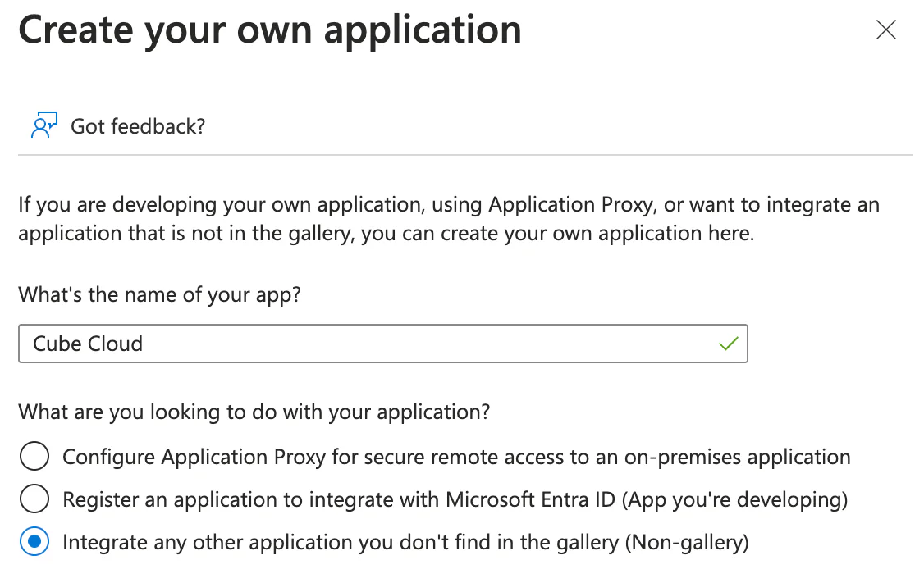Click the feedback person icon
The height and width of the screenshot is (574, 924).
tap(43, 125)
